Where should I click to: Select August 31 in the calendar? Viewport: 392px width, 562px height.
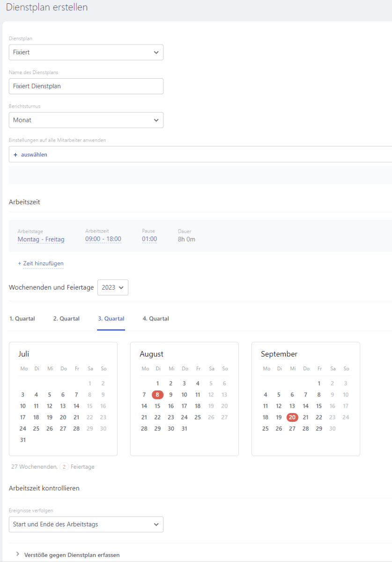click(185, 428)
